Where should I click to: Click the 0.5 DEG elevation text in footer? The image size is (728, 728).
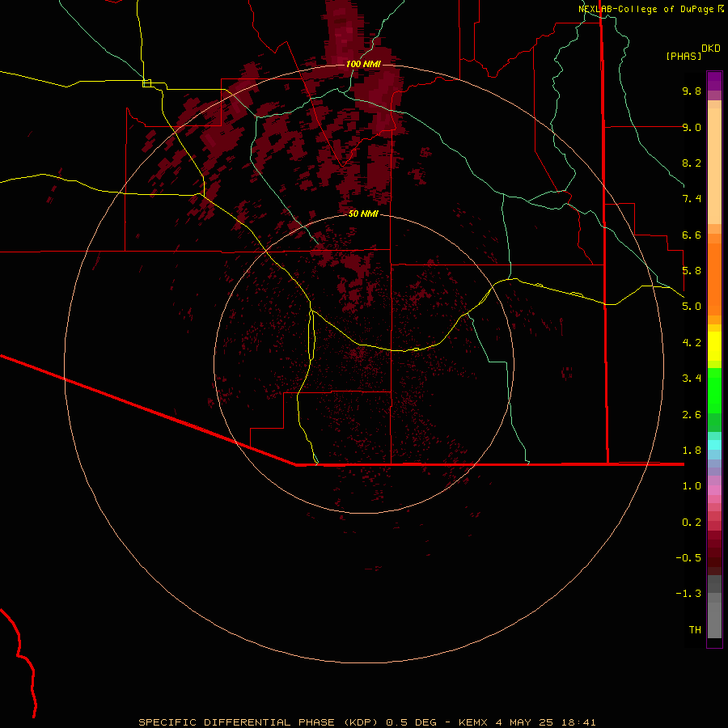click(x=412, y=722)
